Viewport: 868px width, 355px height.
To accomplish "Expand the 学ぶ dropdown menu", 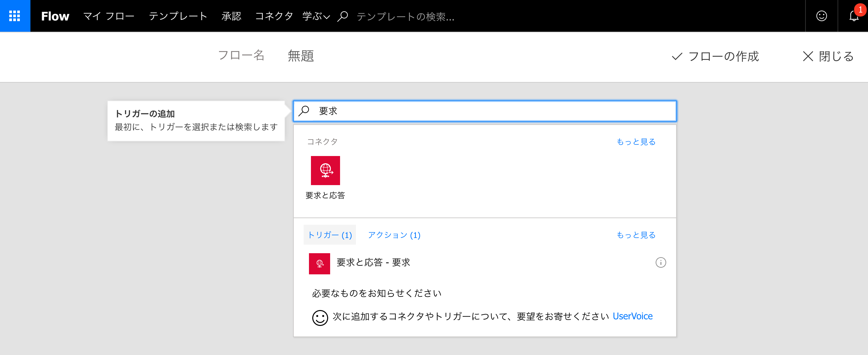I will click(316, 16).
